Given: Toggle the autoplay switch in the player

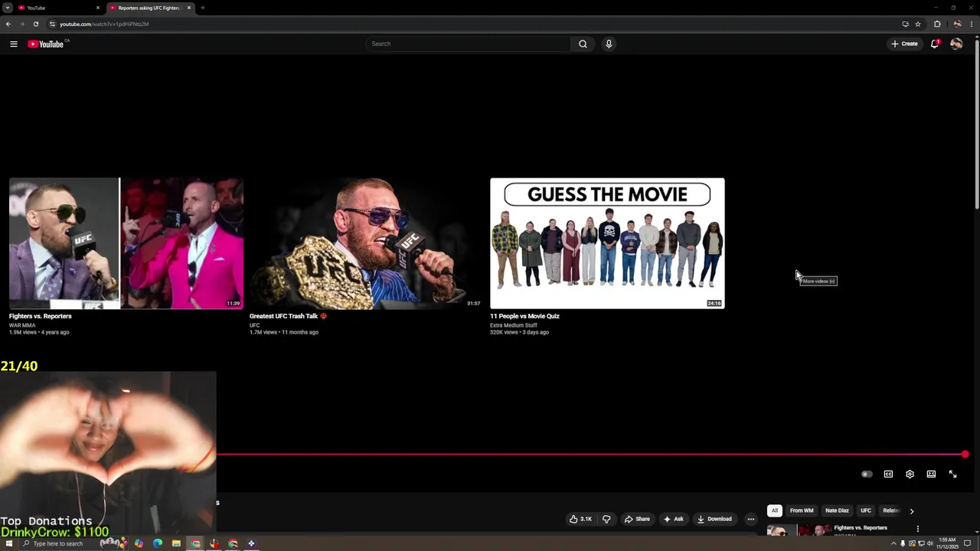Looking at the screenshot, I should pos(867,474).
